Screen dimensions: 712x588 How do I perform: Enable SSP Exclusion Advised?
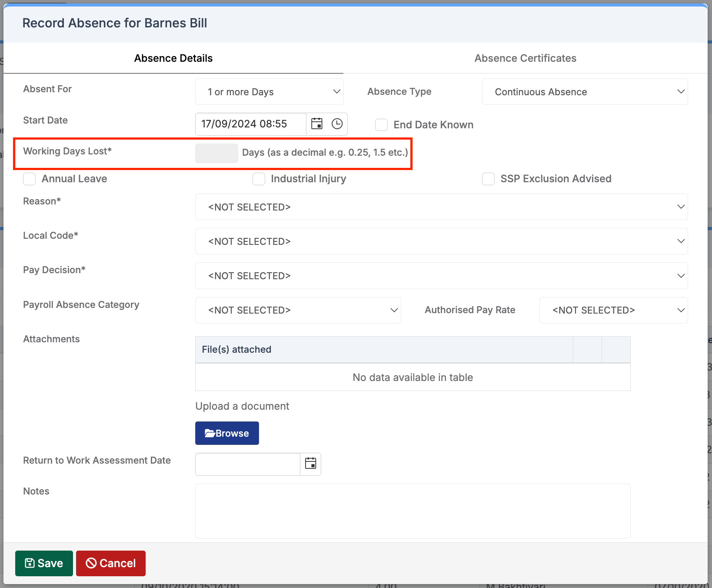(x=488, y=179)
